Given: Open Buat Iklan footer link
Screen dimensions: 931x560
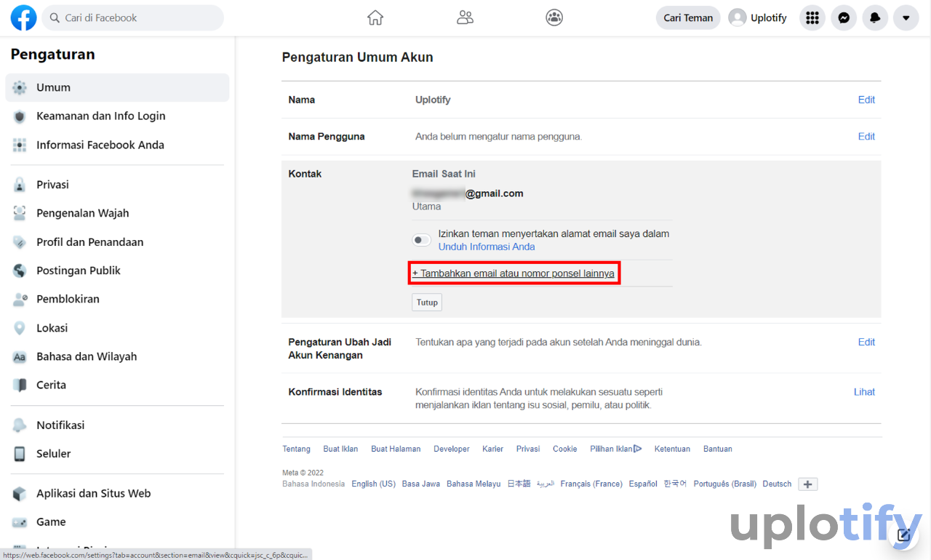Looking at the screenshot, I should (x=340, y=449).
